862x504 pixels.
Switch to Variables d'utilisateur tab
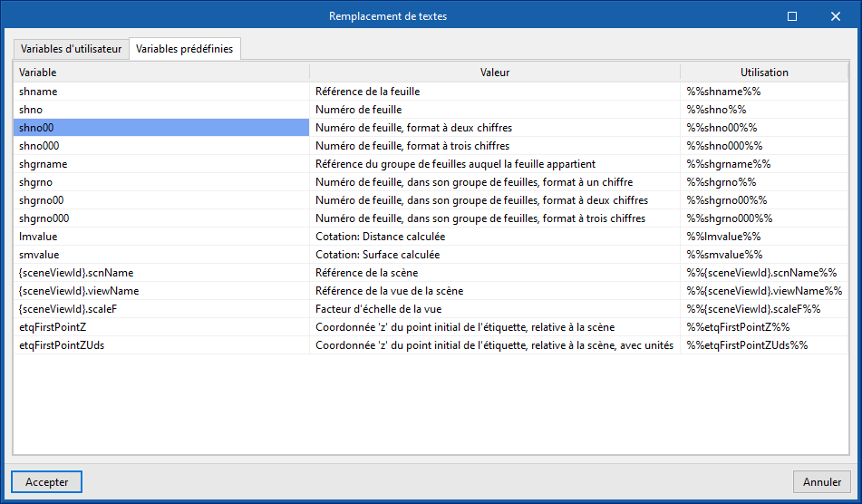click(71, 49)
